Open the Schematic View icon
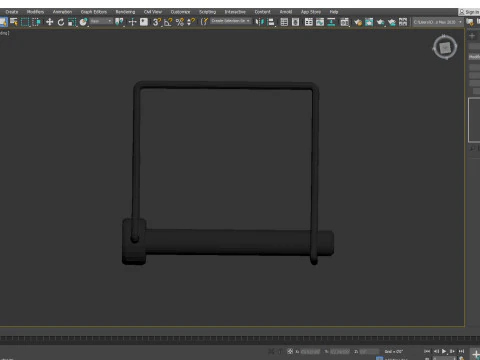The height and width of the screenshot is (360, 480). pyautogui.click(x=331, y=22)
